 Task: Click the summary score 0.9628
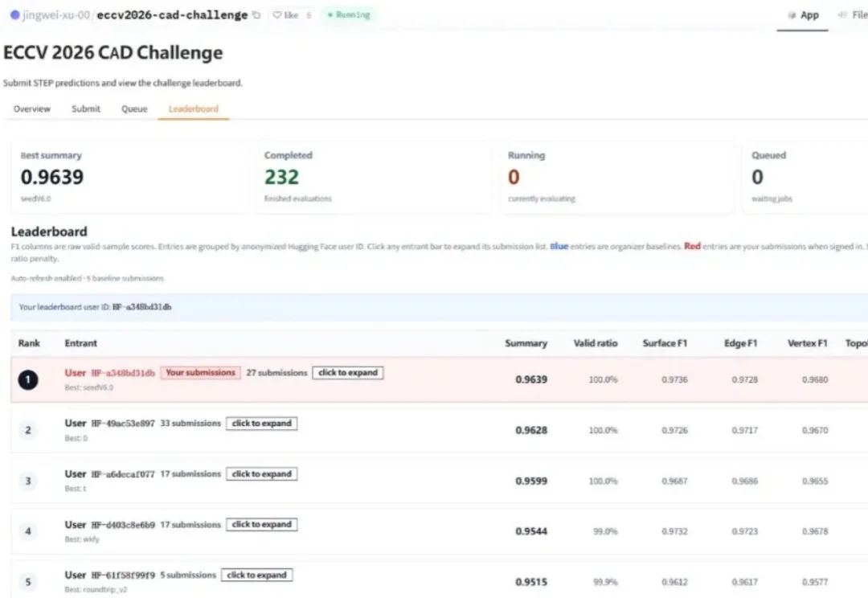[x=531, y=430]
